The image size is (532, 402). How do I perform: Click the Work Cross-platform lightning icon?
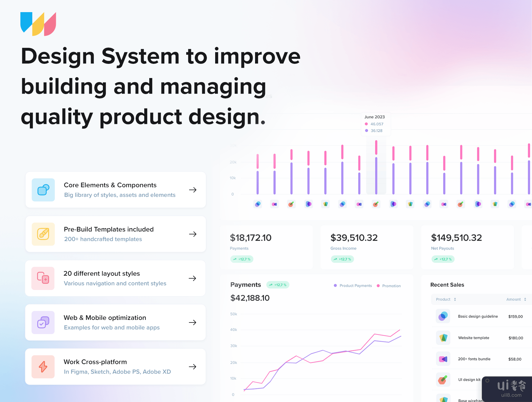[43, 367]
